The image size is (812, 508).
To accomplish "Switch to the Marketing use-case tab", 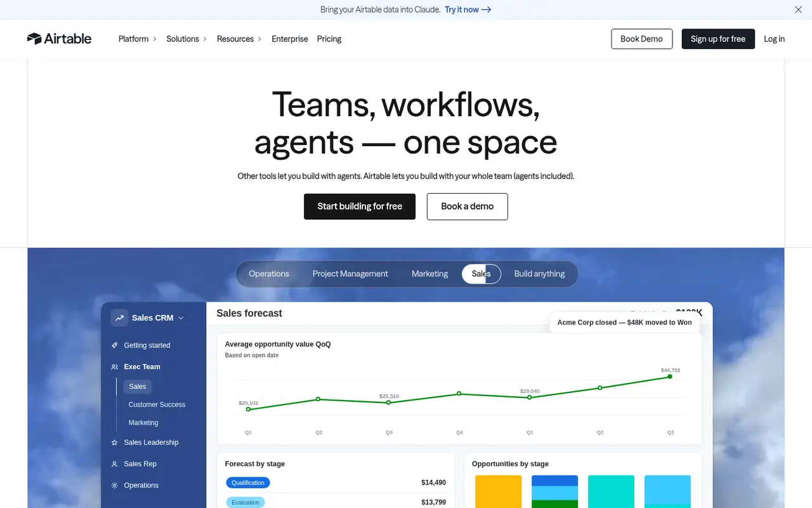I will click(x=429, y=274).
